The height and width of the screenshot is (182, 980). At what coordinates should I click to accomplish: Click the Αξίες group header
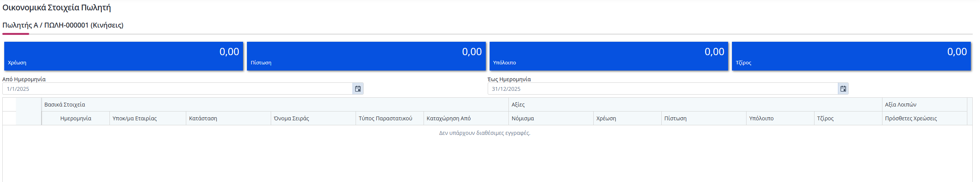pos(695,105)
